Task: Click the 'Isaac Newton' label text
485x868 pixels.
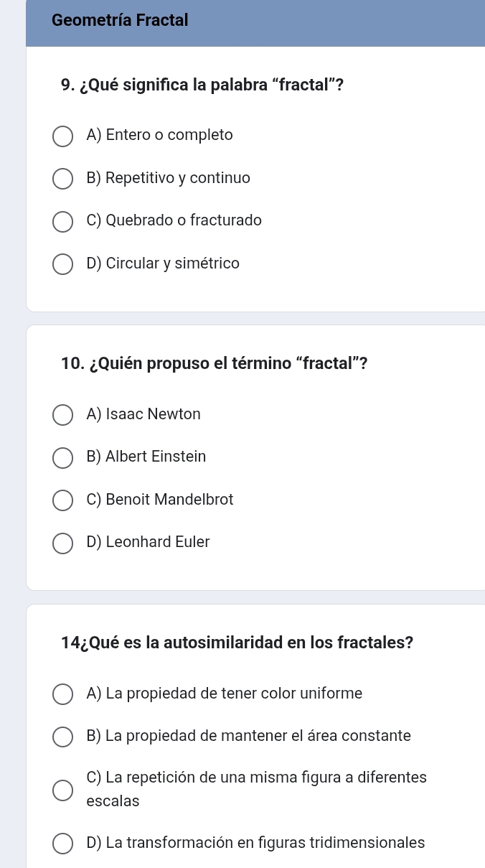Action: pyautogui.click(x=154, y=414)
